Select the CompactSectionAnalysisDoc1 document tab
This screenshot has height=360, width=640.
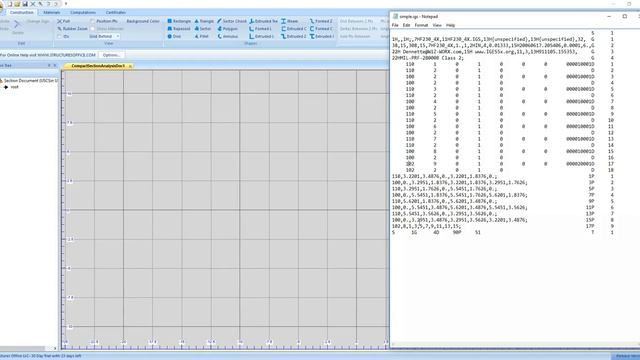point(98,66)
